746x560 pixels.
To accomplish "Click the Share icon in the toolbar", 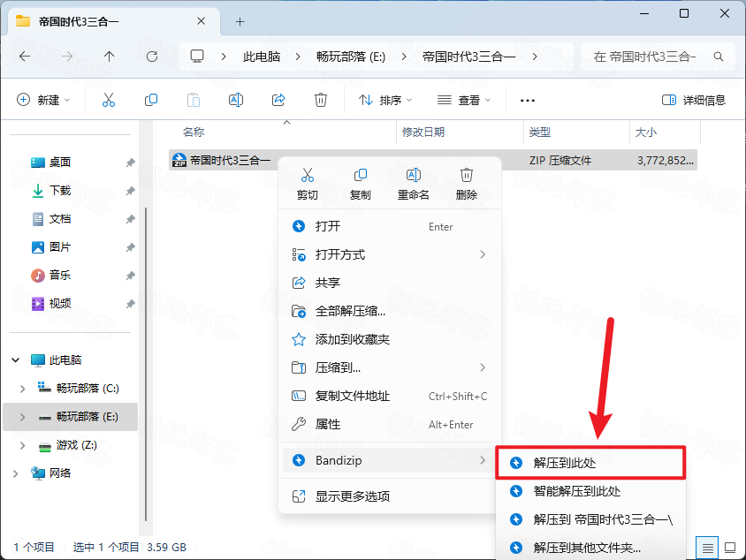I will click(x=278, y=100).
